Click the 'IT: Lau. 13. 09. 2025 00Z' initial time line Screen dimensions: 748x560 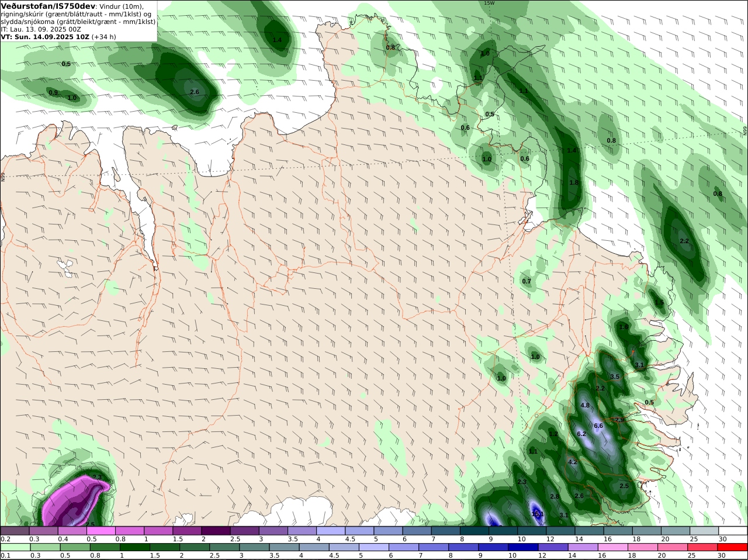click(x=41, y=29)
